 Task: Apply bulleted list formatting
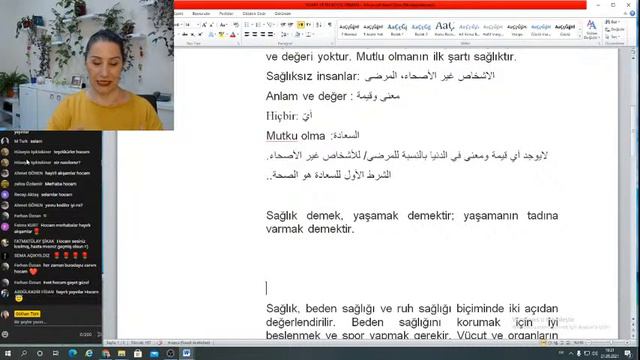tap(247, 25)
